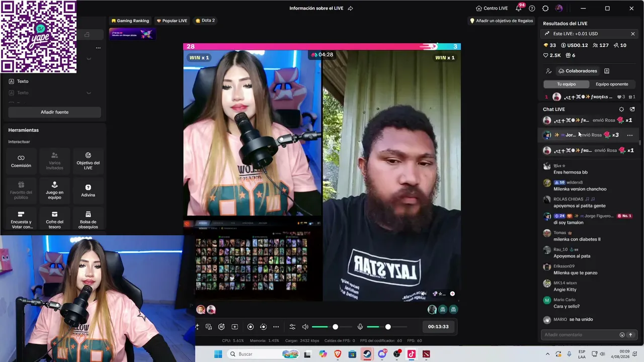This screenshot has width=644, height=362.
Task: Click the Añadir fuente button
Action: 54,112
